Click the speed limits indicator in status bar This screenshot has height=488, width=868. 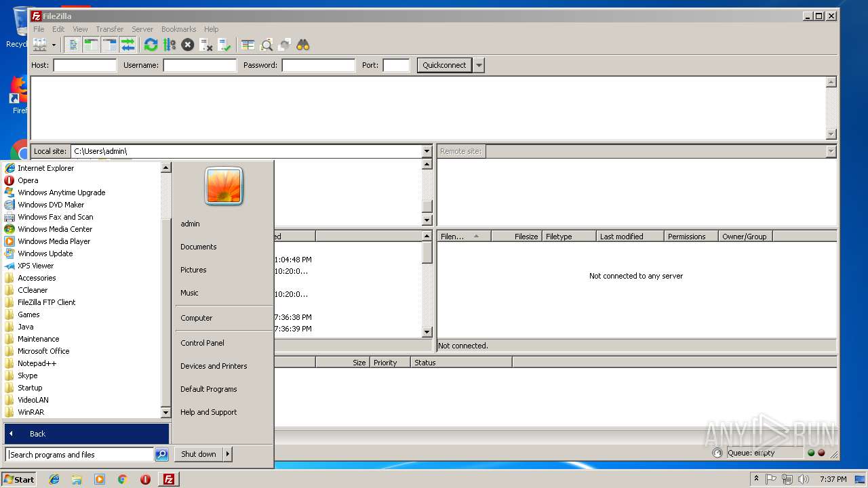tap(717, 453)
